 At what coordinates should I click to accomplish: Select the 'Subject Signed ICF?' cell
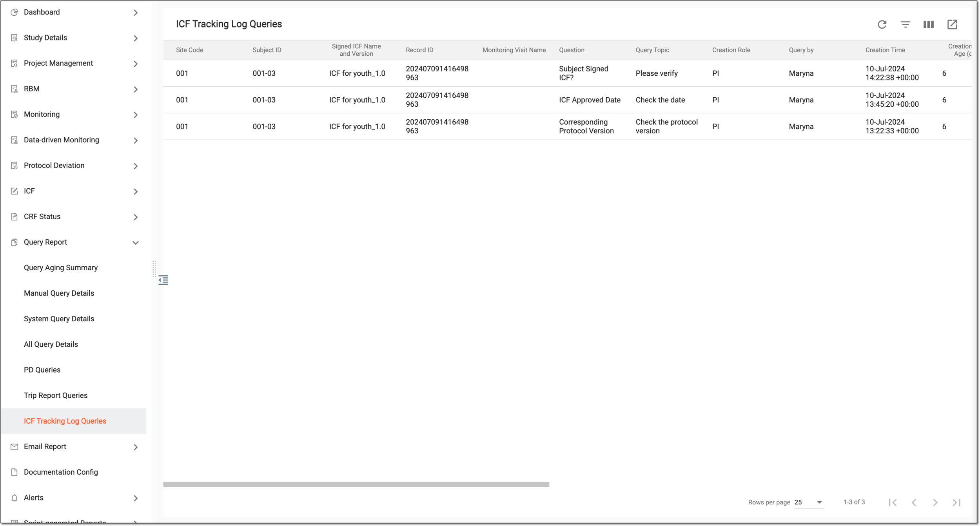pos(583,73)
